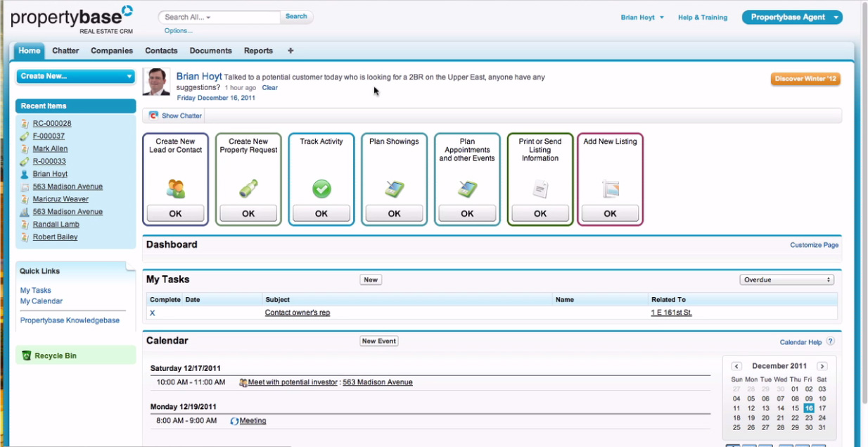Open the Search All scope dropdown
The width and height of the screenshot is (868, 447).
208,18
